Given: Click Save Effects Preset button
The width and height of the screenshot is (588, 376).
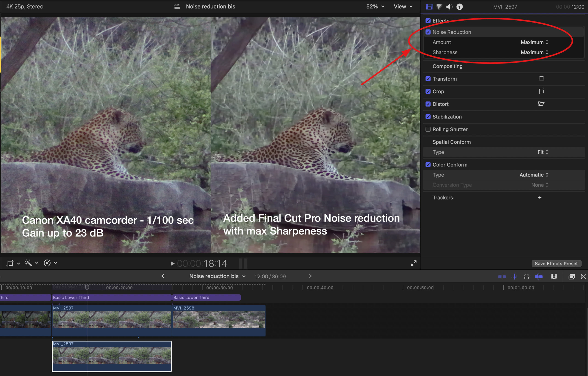Looking at the screenshot, I should click(556, 263).
